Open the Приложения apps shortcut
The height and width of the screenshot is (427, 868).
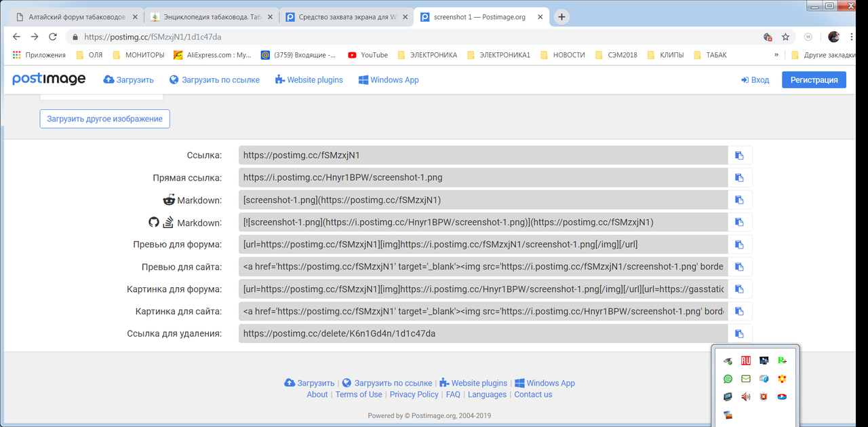click(39, 55)
